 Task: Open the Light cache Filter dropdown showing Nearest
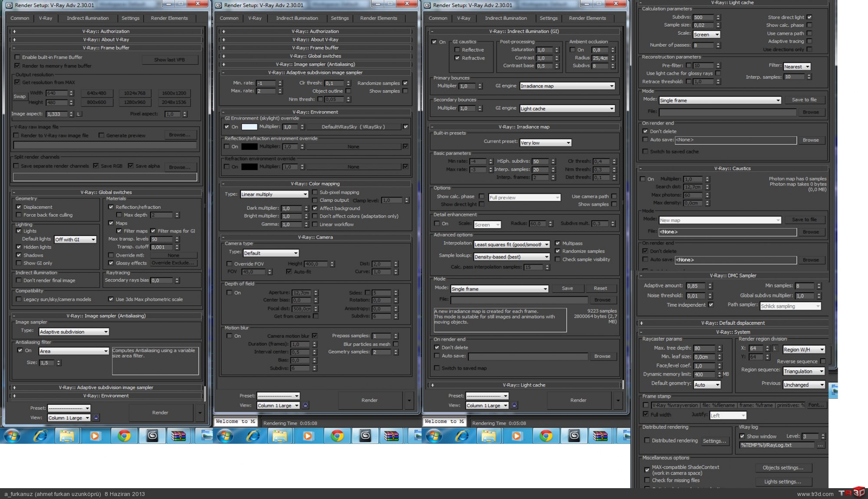pyautogui.click(x=797, y=67)
